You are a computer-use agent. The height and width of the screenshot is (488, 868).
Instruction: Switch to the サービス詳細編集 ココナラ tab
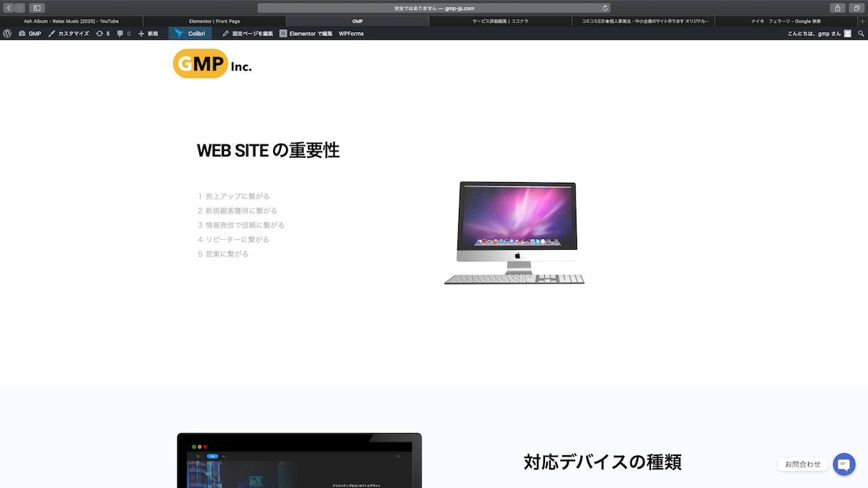point(501,21)
